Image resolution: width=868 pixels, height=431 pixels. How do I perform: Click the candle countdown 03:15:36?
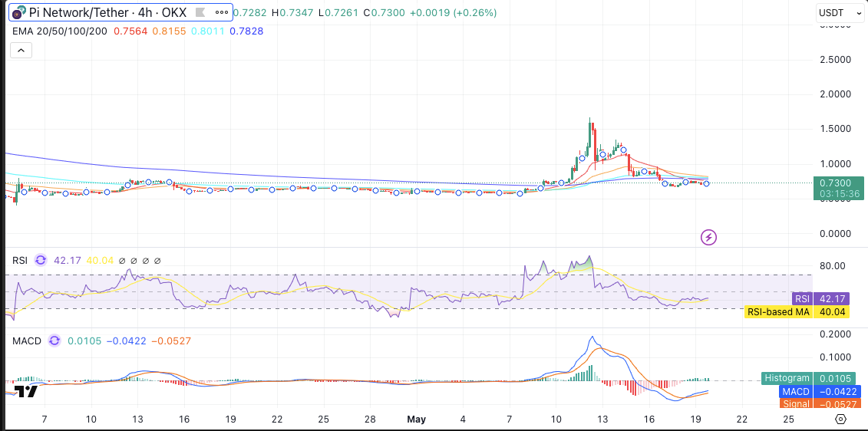838,194
